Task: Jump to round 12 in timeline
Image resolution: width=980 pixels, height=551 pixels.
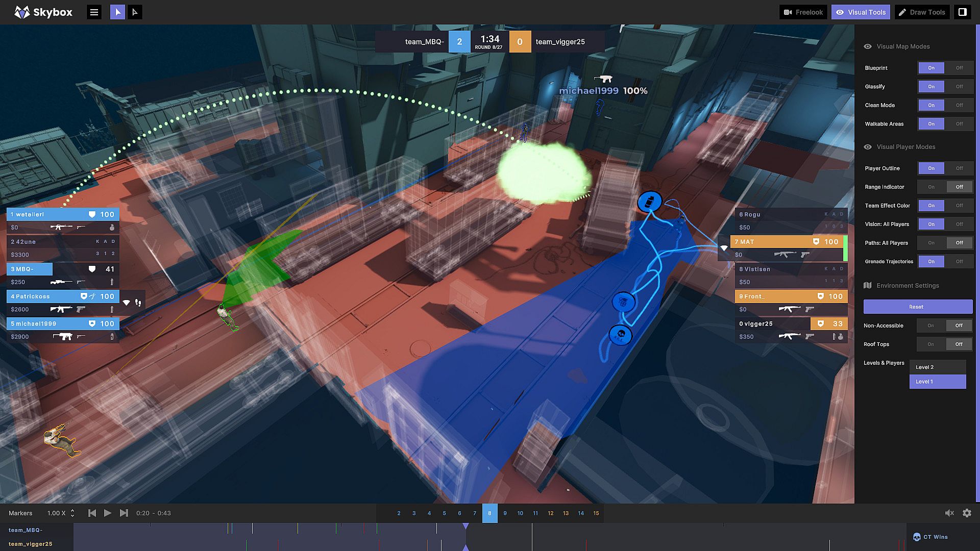Action: point(550,513)
